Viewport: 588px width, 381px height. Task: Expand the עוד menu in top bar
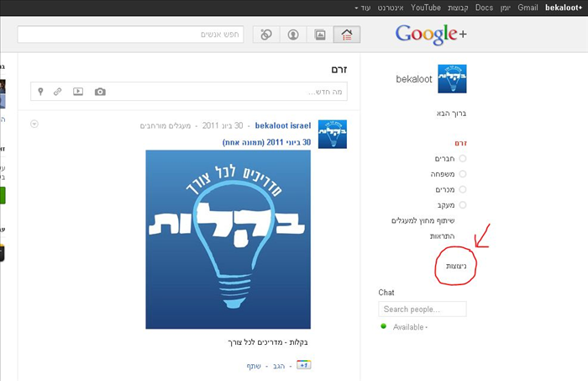[363, 8]
